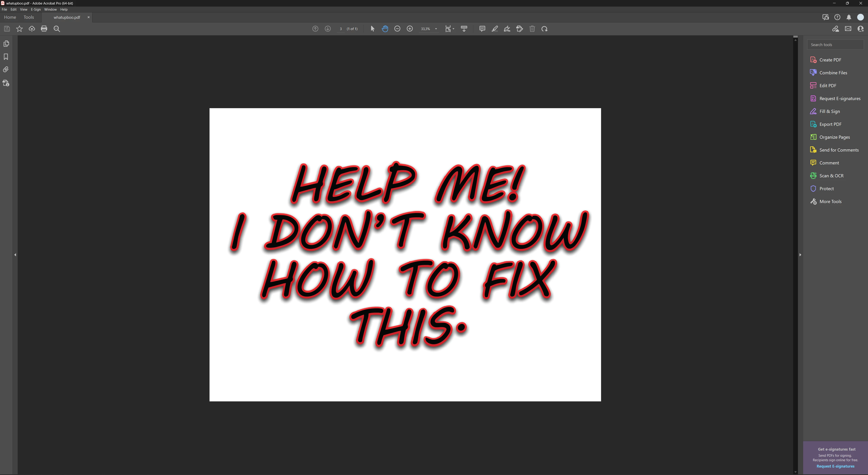Viewport: 868px width, 475px height.
Task: Print the document using printer icon
Action: coord(44,29)
